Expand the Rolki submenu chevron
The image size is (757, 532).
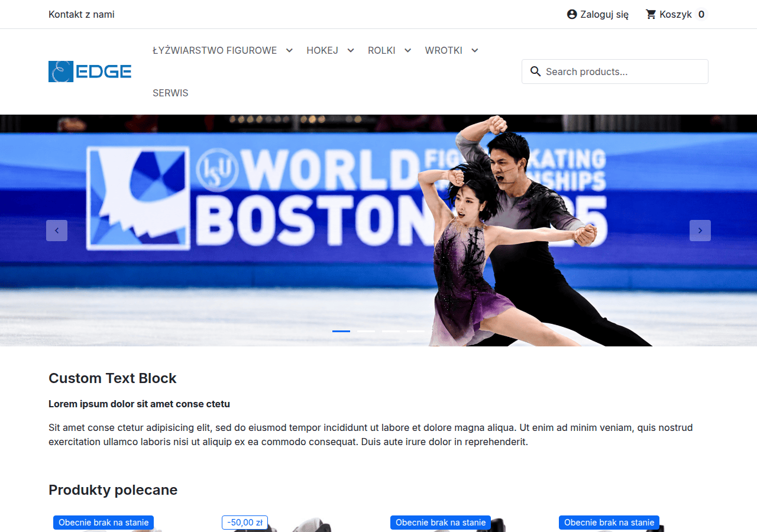[x=407, y=50]
